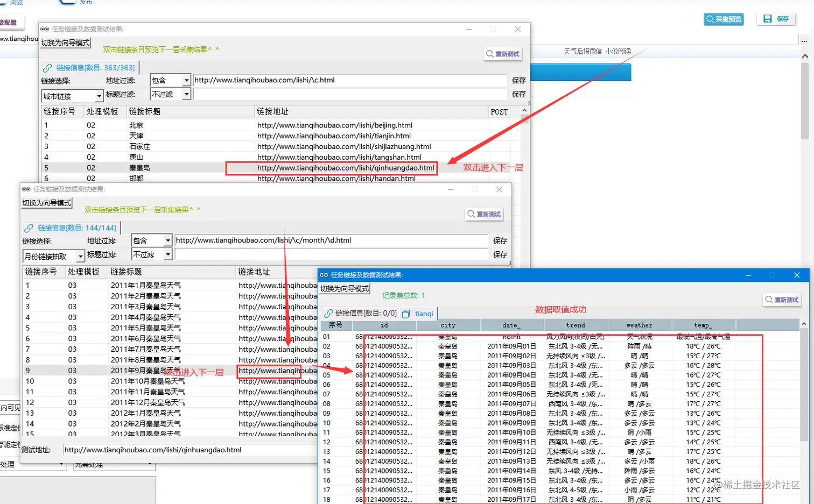Click the date_ column header
Image resolution: width=814 pixels, height=504 pixels.
511,325
